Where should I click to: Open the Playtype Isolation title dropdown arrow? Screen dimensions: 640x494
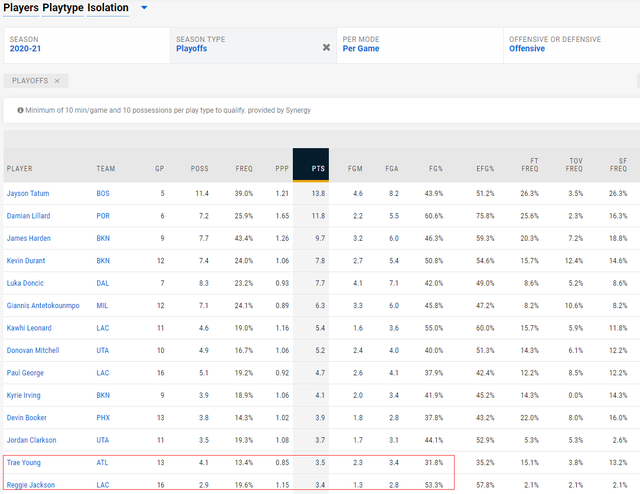click(144, 8)
